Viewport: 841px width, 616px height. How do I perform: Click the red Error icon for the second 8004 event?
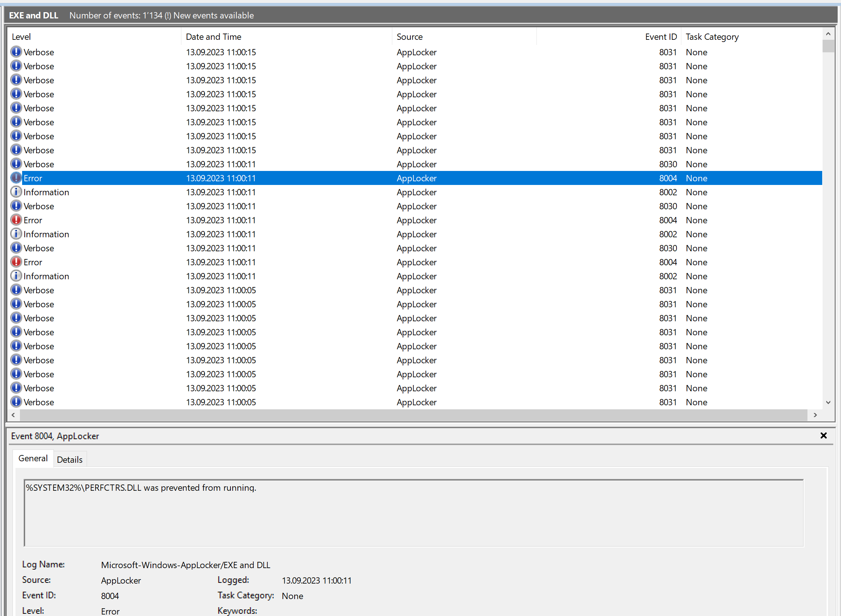(x=16, y=220)
